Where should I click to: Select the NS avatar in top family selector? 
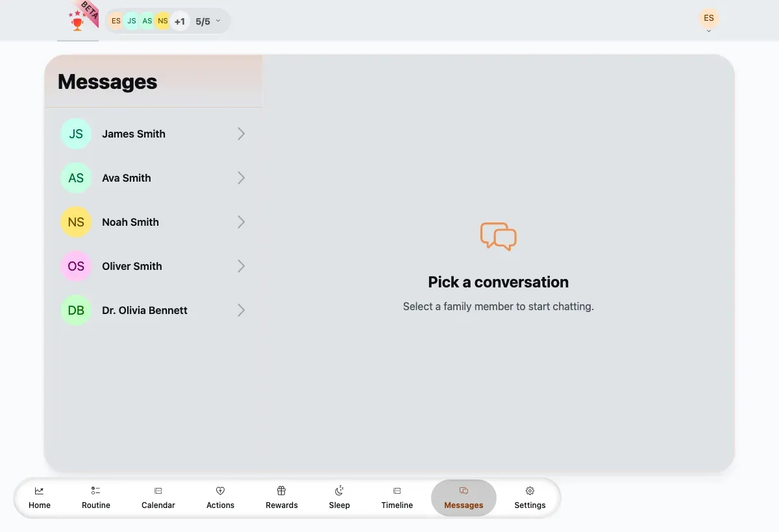tap(162, 21)
